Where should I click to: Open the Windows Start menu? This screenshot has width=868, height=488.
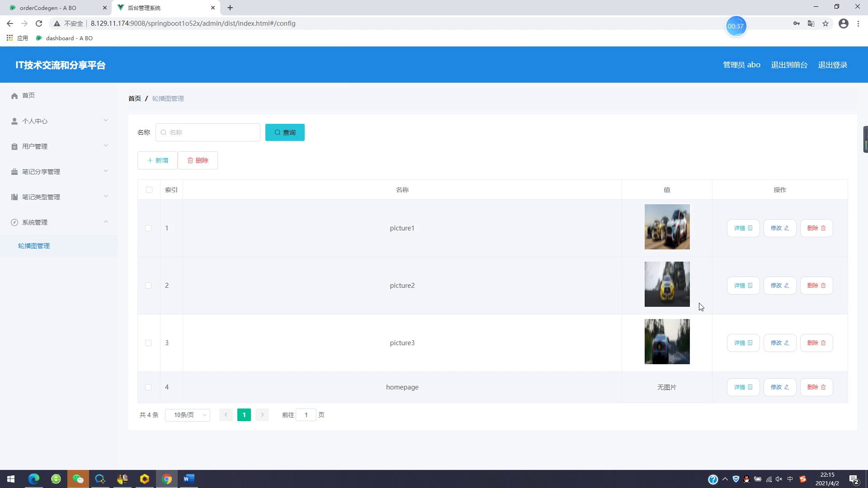[11, 479]
